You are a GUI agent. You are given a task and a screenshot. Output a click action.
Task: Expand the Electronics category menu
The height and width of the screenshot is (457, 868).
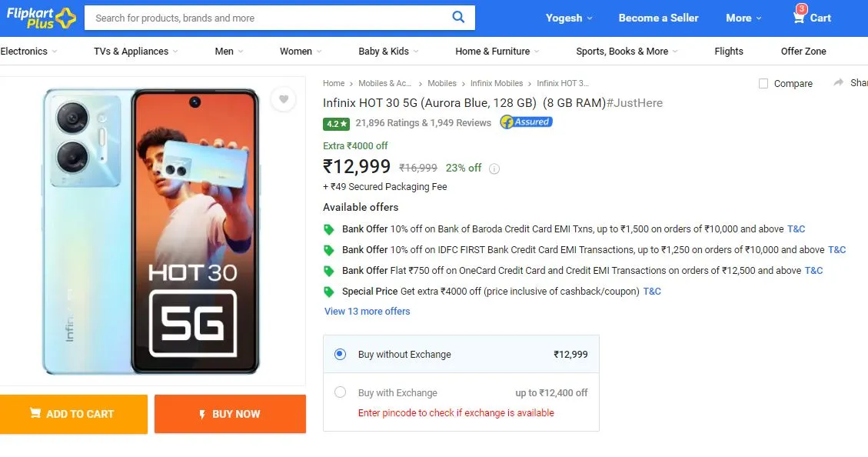point(28,51)
